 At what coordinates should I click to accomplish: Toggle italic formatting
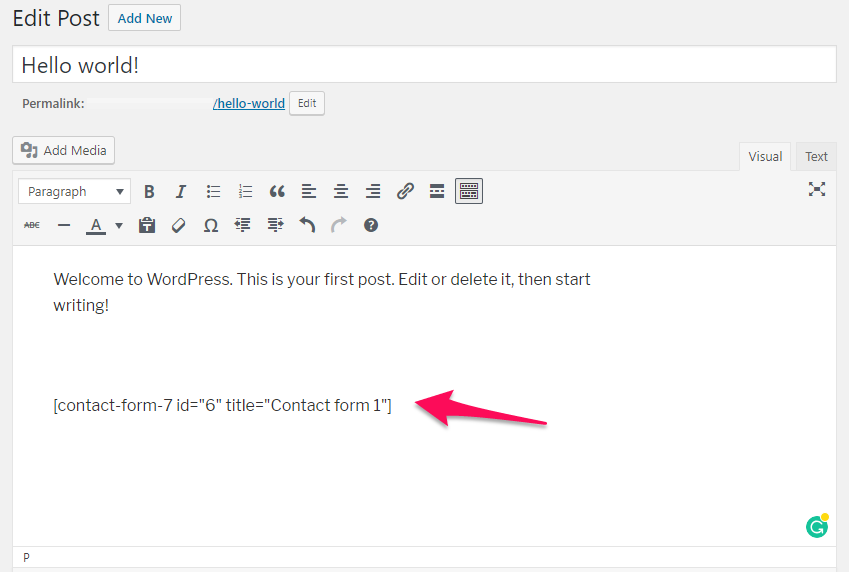[x=181, y=191]
